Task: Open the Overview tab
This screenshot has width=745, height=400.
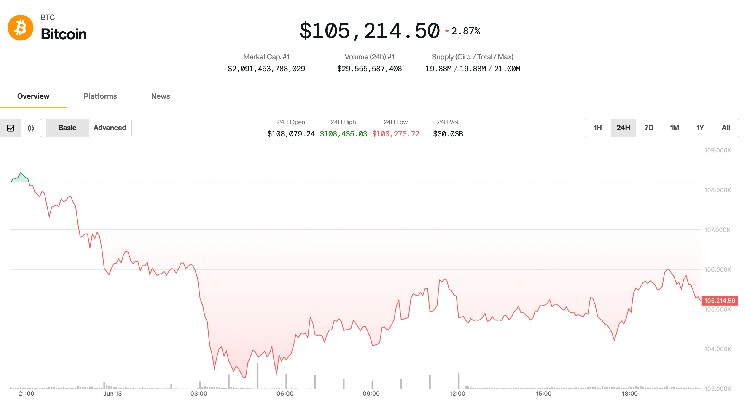Action: coord(33,96)
